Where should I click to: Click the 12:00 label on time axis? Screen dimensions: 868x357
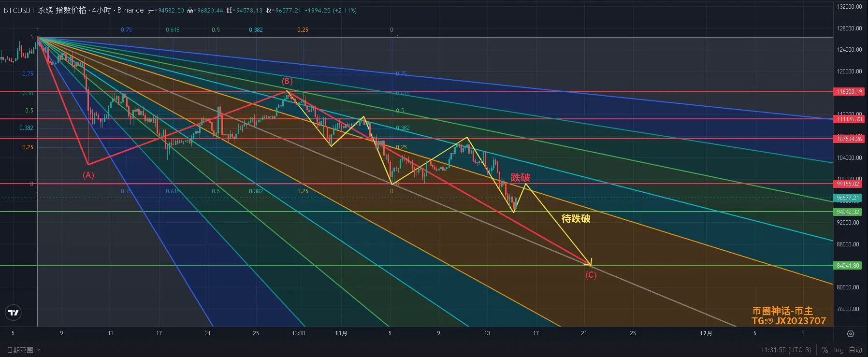[299, 333]
